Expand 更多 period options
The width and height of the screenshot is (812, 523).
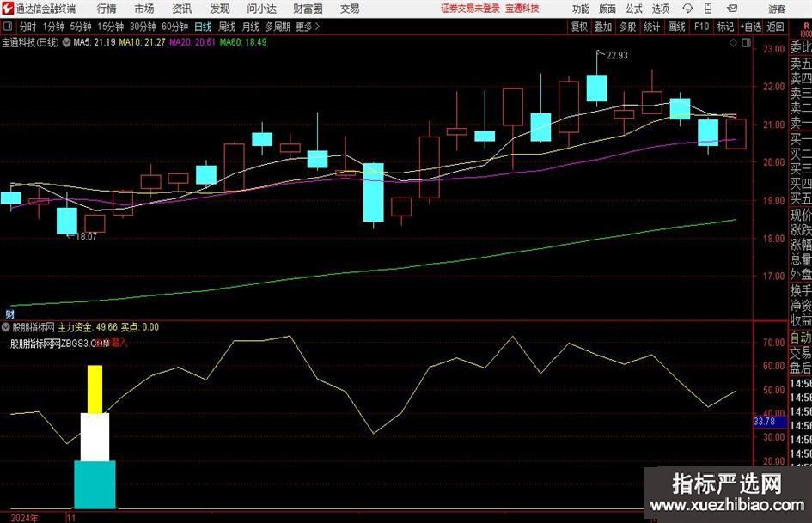(x=308, y=27)
